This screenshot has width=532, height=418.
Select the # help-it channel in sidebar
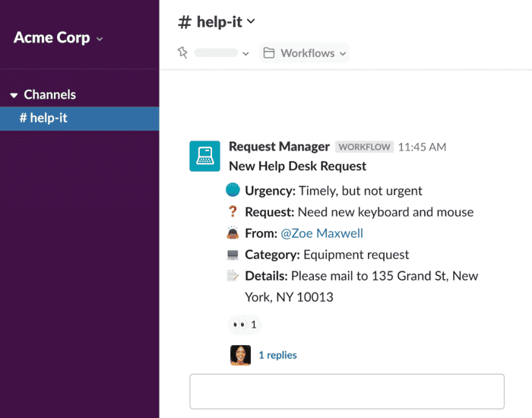(x=79, y=119)
